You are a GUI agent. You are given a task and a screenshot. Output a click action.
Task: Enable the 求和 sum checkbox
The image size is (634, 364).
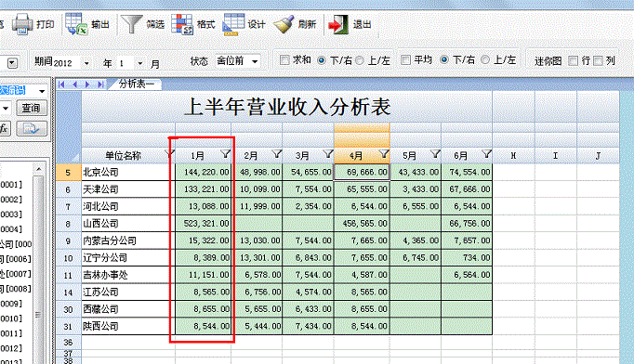click(284, 60)
